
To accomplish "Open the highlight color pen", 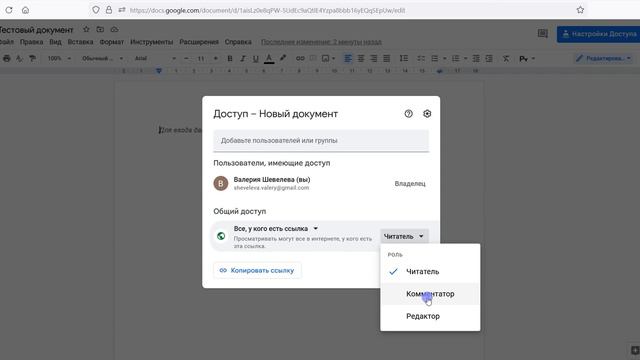I will (282, 58).
